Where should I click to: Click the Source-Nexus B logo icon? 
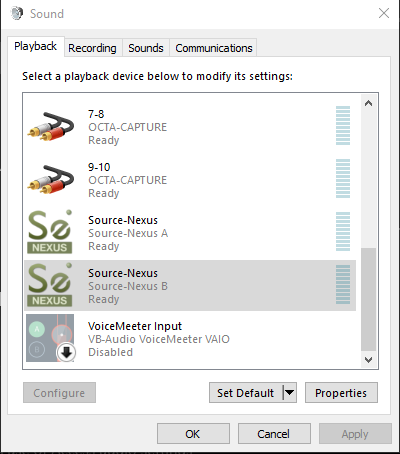click(50, 285)
